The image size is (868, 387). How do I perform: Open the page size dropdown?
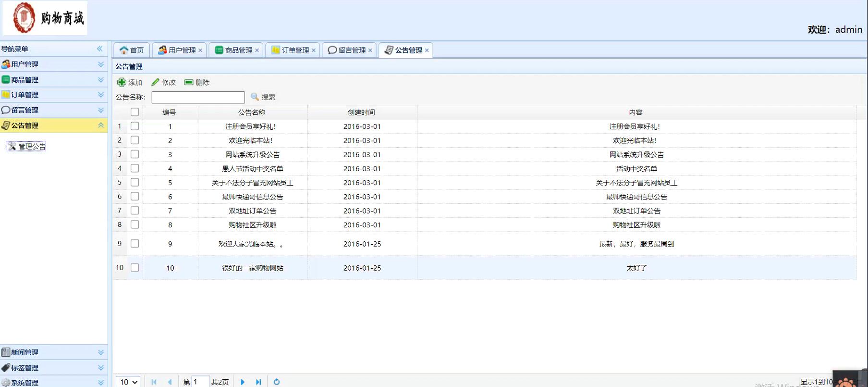pos(128,382)
